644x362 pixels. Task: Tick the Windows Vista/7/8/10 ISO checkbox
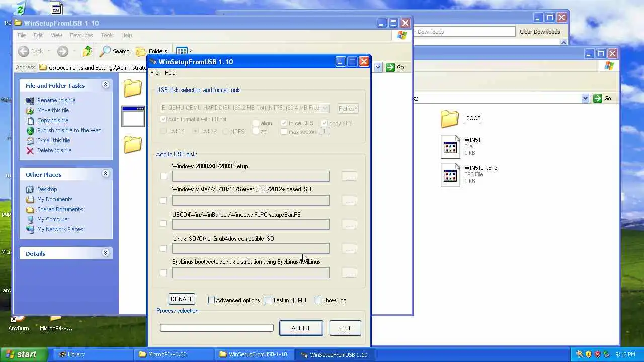(163, 200)
